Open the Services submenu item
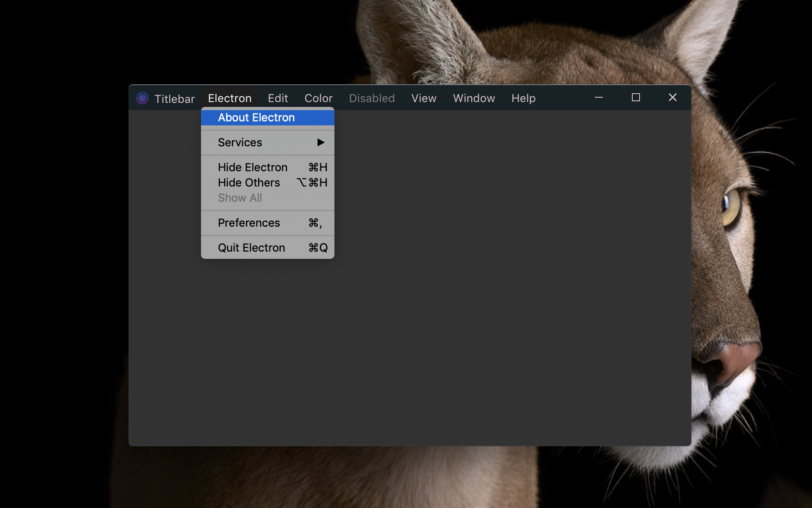Image resolution: width=812 pixels, height=508 pixels. click(240, 143)
